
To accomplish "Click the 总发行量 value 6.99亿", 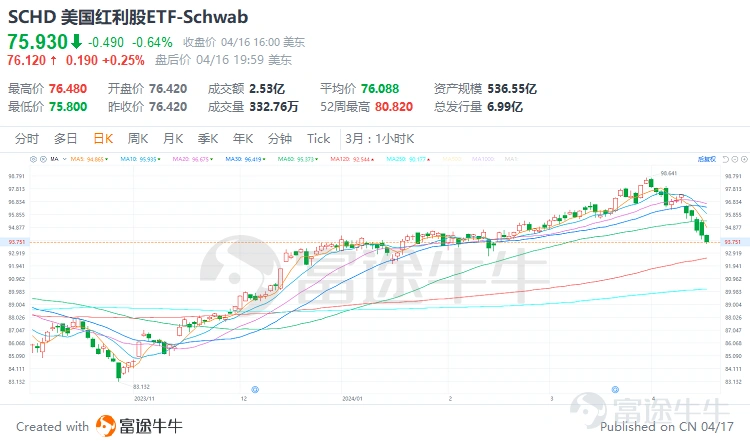I will coord(505,107).
